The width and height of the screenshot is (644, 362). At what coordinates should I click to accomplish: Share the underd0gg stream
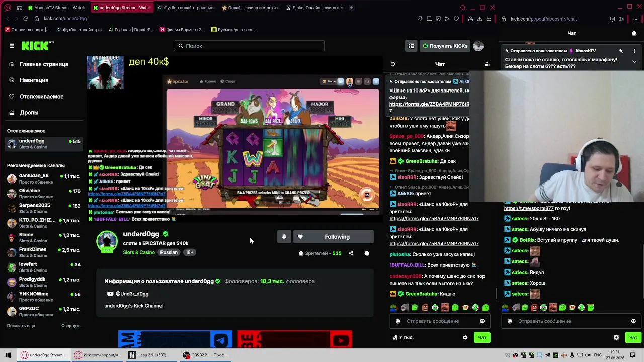[x=351, y=253]
